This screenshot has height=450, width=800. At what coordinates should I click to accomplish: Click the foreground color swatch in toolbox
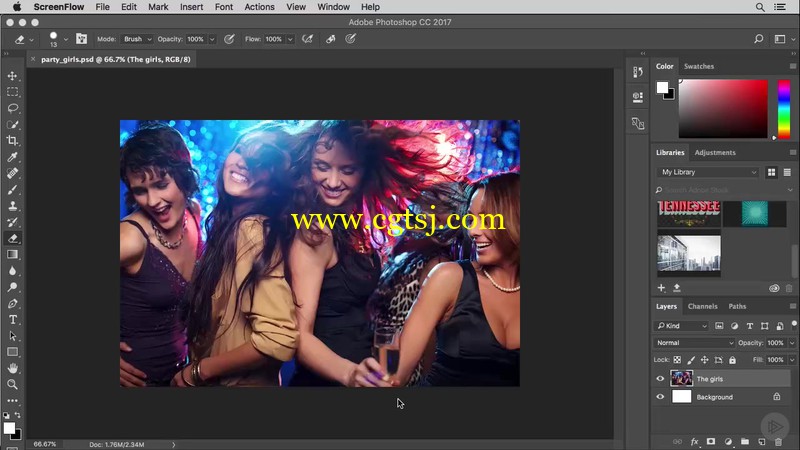[x=9, y=428]
